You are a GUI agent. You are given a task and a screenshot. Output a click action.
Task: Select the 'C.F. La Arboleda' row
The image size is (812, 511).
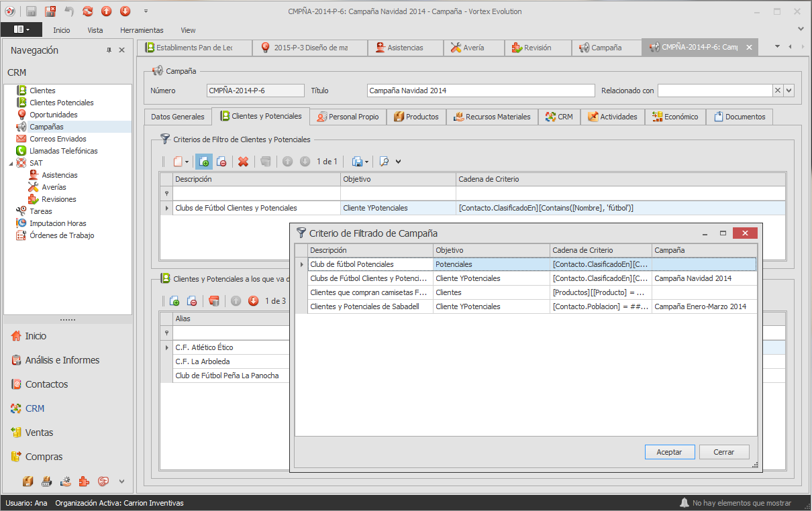pos(472,361)
